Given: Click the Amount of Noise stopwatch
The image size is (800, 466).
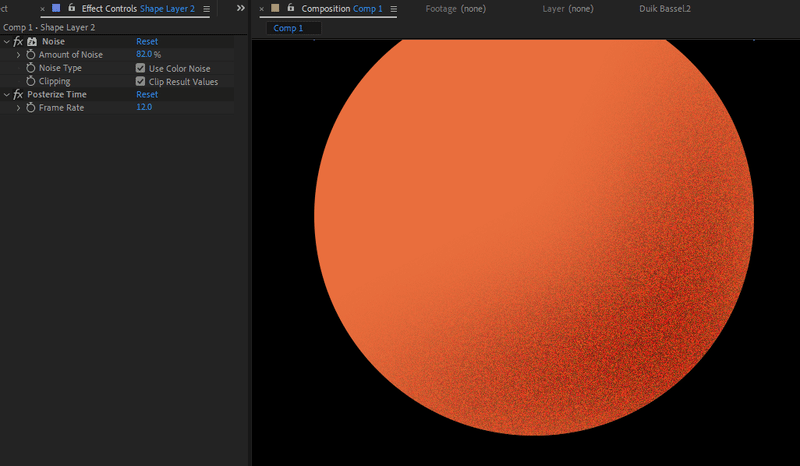Looking at the screenshot, I should point(31,55).
